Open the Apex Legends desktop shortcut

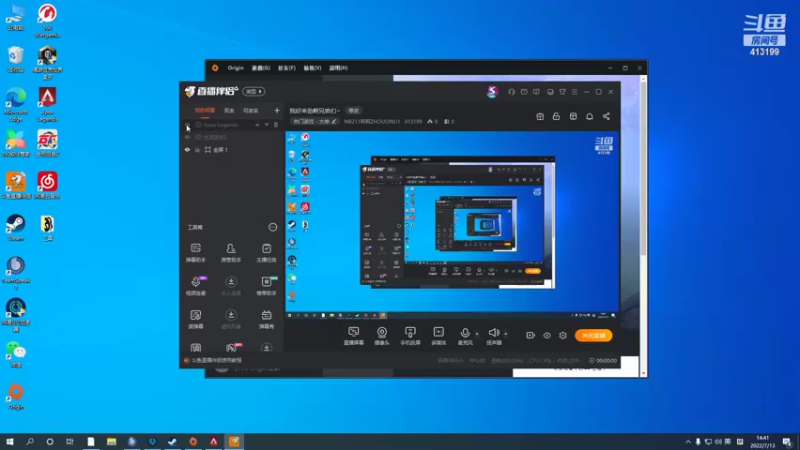pos(47,104)
